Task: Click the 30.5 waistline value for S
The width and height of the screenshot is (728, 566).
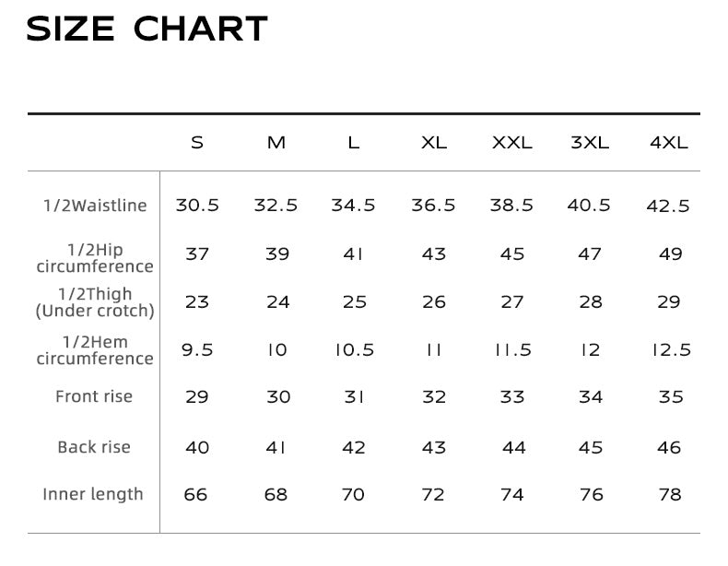Action: click(197, 206)
